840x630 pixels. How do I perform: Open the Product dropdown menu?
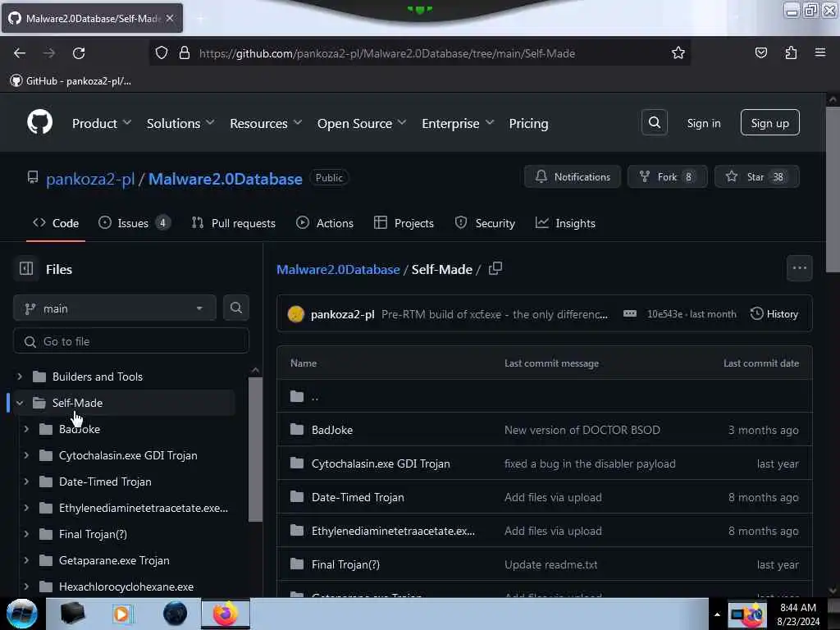[x=101, y=123]
